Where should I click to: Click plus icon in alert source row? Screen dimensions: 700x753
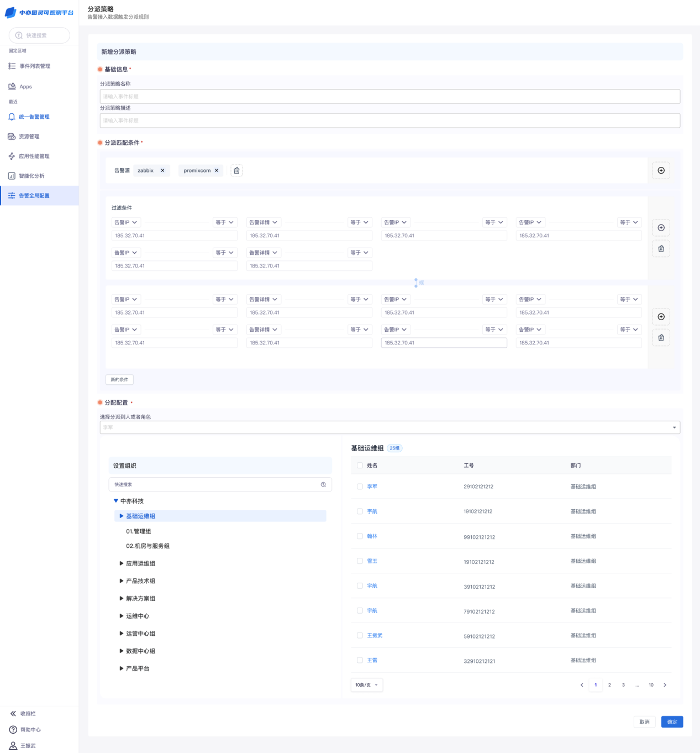point(661,170)
